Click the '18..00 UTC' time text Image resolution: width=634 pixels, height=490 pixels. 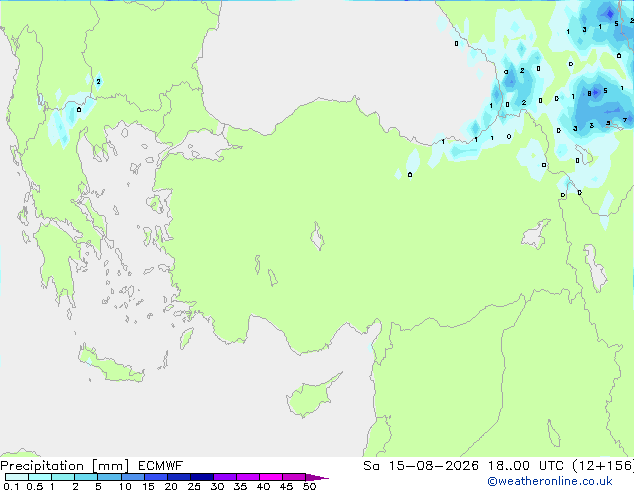pyautogui.click(x=525, y=466)
